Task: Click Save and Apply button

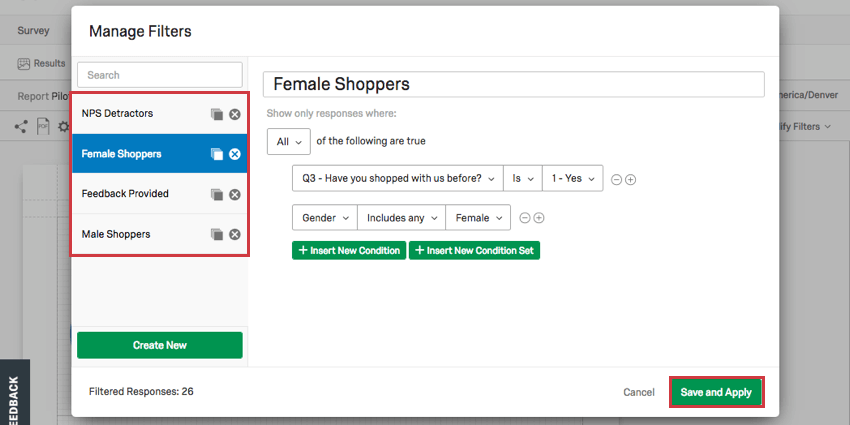Action: click(716, 392)
